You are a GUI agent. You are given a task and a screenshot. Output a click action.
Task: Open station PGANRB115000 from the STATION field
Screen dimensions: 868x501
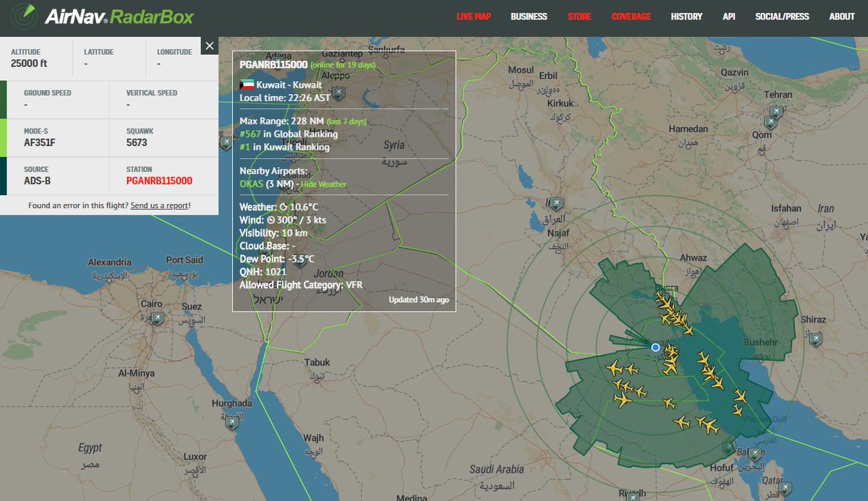click(159, 181)
